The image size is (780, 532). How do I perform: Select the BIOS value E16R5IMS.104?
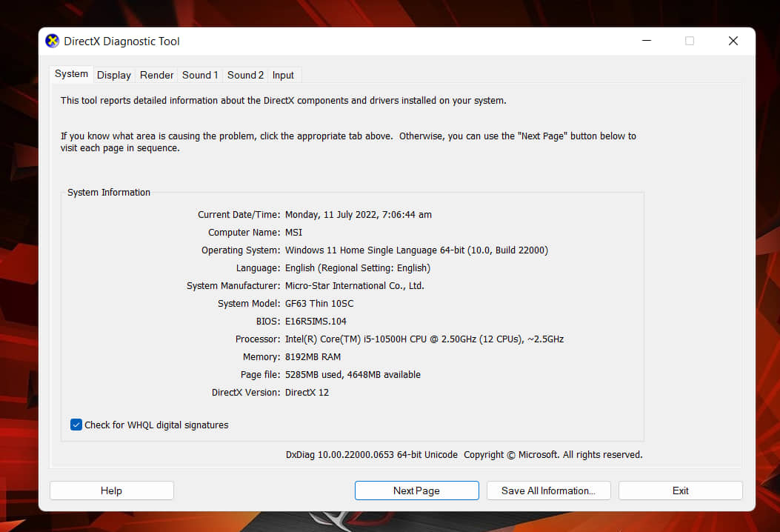click(x=316, y=322)
